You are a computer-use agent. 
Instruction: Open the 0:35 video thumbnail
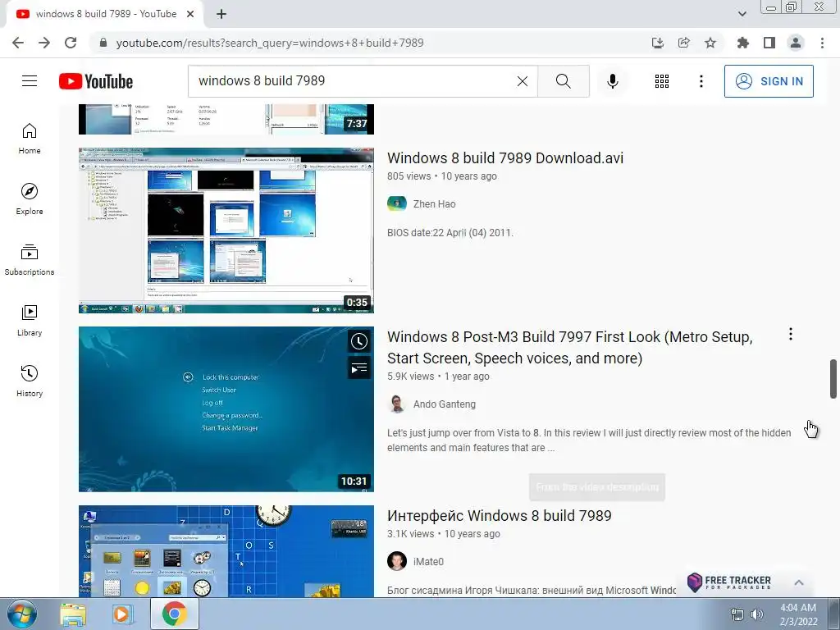(226, 231)
